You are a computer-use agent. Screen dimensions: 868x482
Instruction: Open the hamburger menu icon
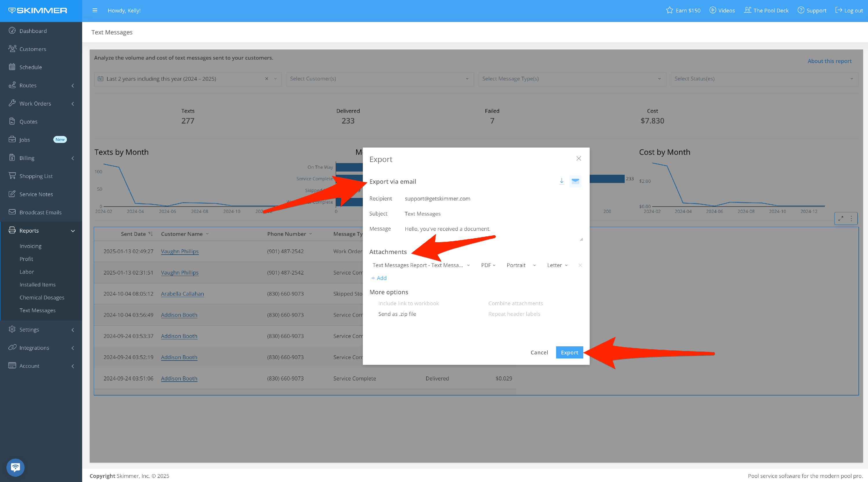95,10
